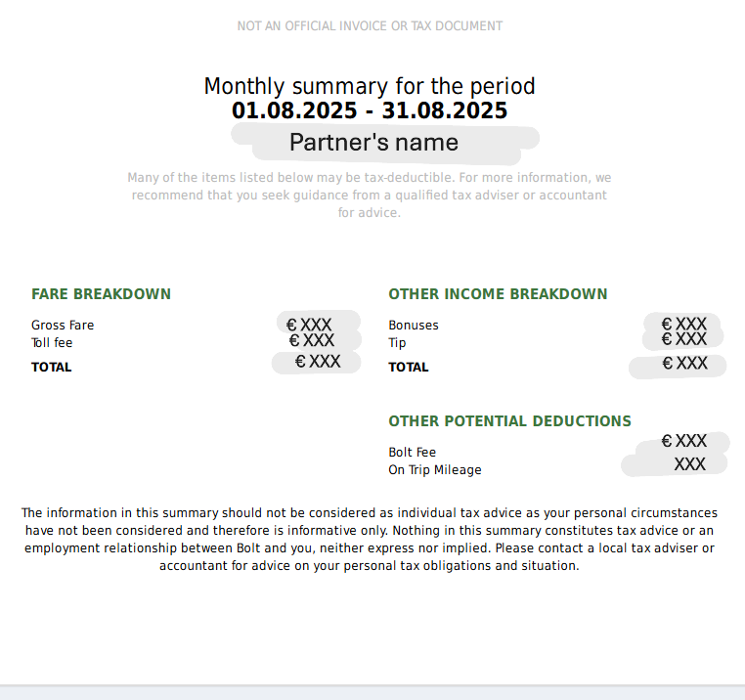Click the Bolt Fee amount value
The height and width of the screenshot is (700, 745).
(684, 441)
